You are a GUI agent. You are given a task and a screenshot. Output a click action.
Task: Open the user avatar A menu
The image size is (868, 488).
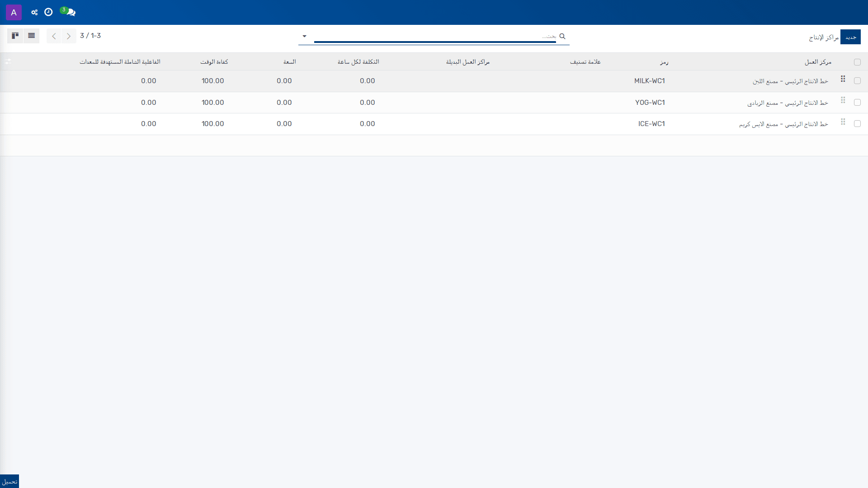[14, 12]
